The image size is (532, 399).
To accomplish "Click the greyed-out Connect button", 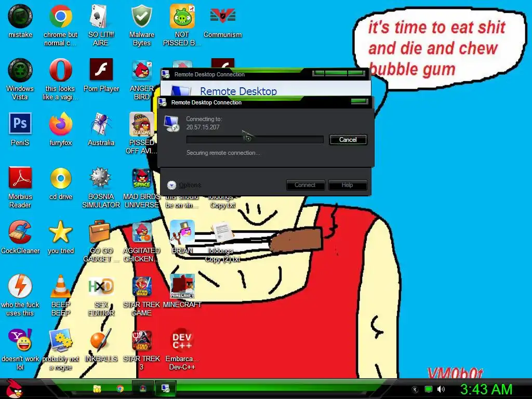I will point(305,185).
